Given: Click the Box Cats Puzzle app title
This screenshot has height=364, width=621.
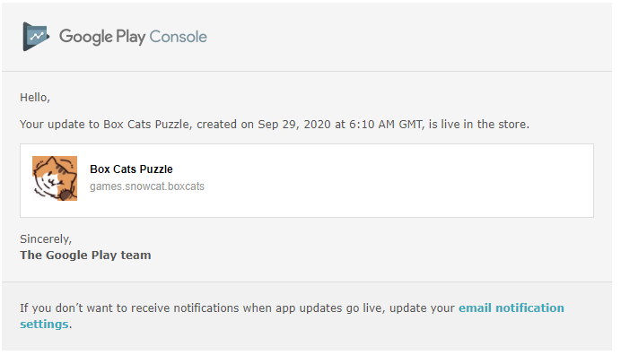Looking at the screenshot, I should coord(131,169).
